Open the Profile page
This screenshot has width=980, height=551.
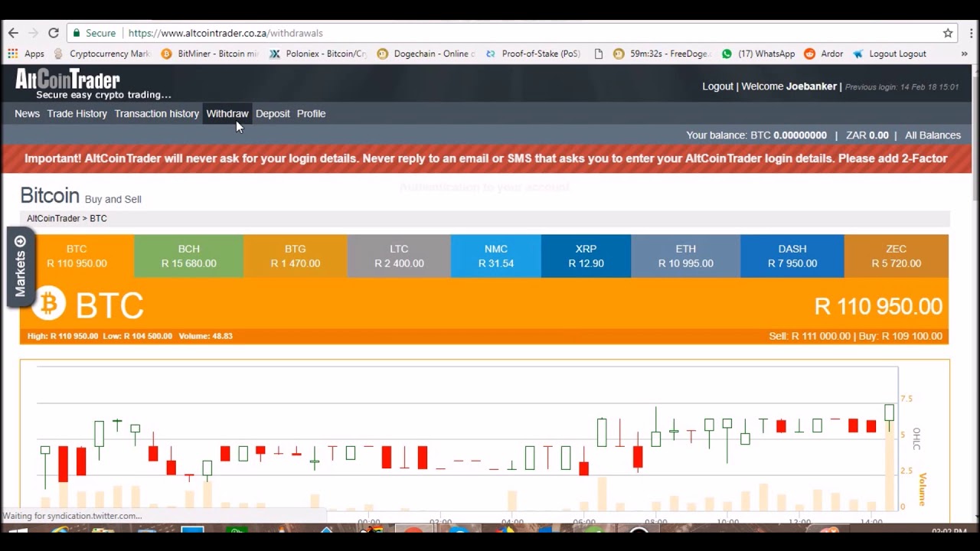click(x=311, y=113)
